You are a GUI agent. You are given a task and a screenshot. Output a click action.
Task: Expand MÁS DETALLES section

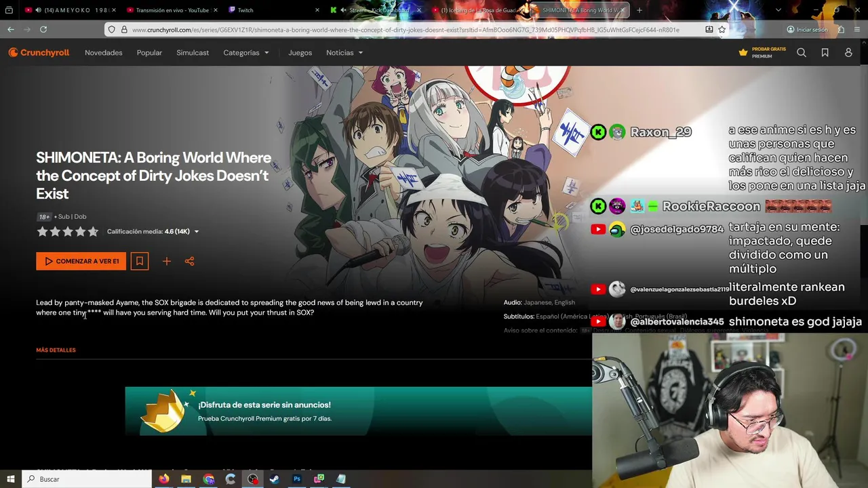click(56, 350)
